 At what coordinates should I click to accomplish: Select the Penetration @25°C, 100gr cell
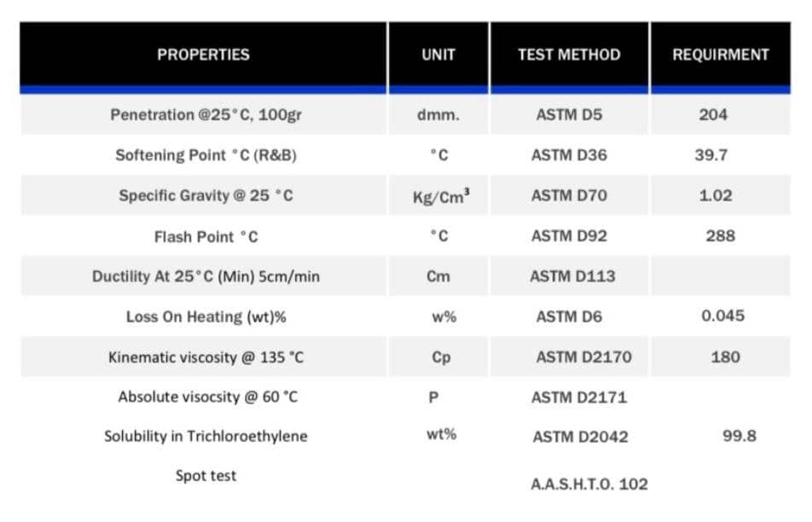click(206, 114)
